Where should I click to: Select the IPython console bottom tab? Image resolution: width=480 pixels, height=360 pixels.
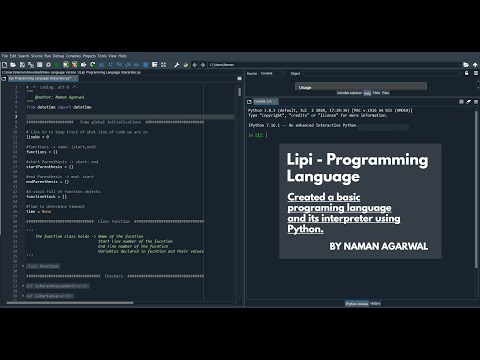point(357,304)
